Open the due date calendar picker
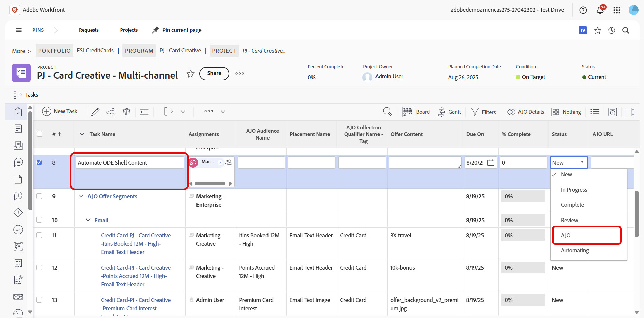The image size is (644, 318). 491,163
